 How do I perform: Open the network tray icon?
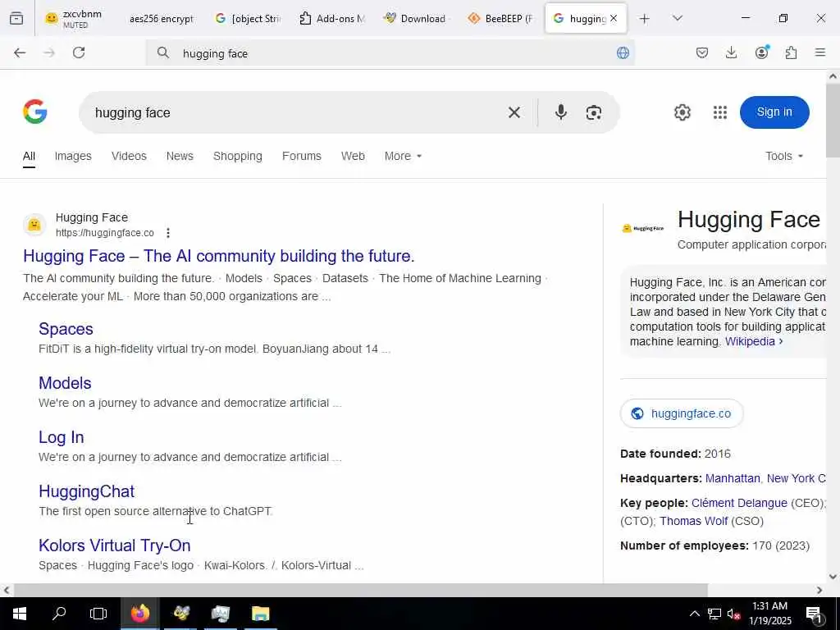[x=714, y=614]
